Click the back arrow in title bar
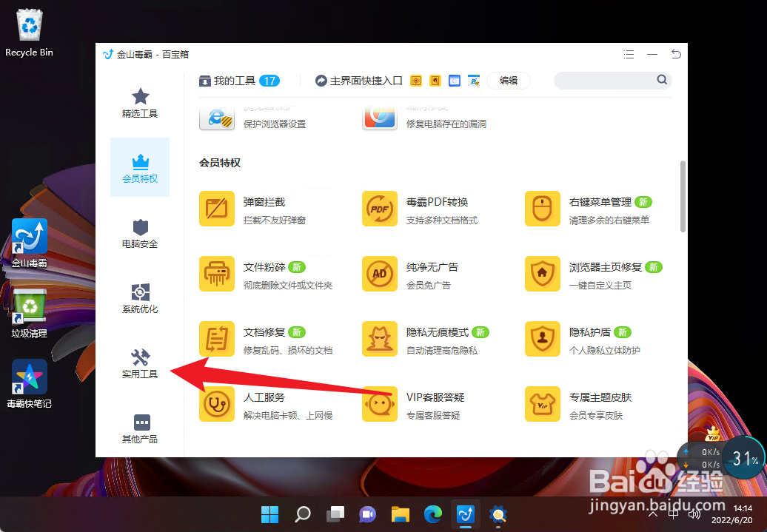 point(676,54)
